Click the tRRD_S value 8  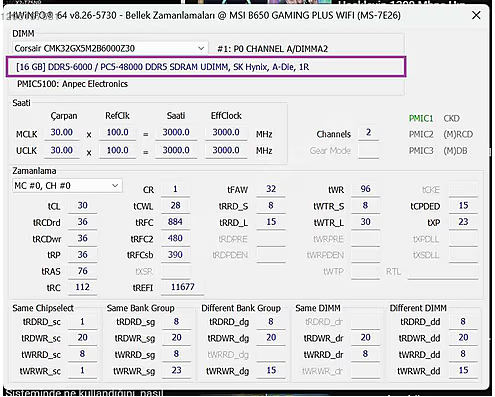[x=271, y=206]
